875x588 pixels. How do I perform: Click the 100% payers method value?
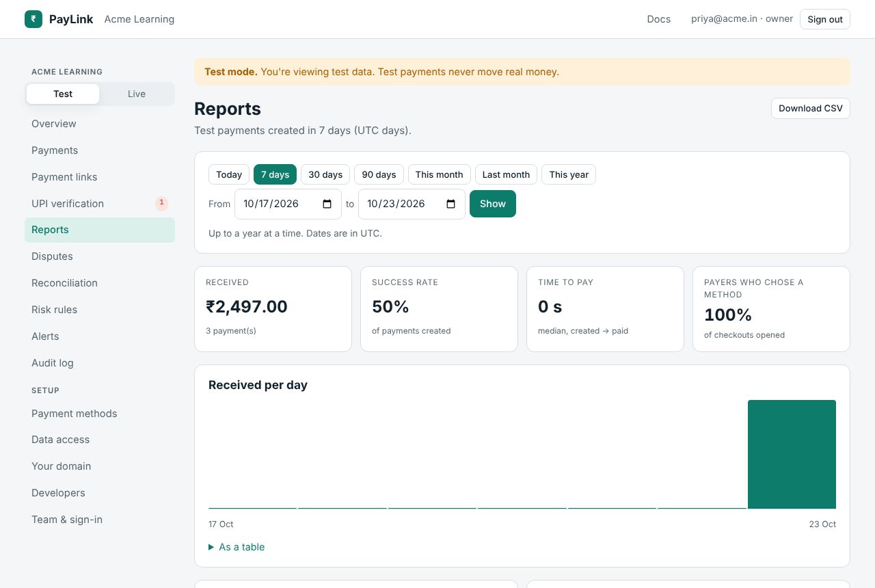click(x=728, y=315)
